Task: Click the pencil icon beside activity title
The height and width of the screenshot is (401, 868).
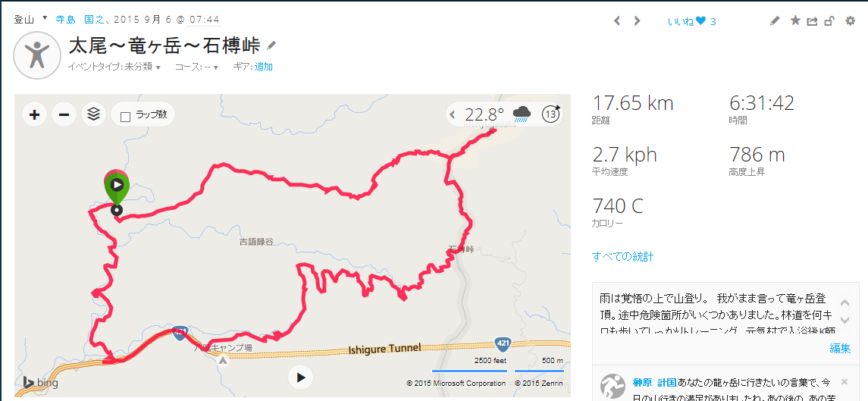Action: tap(271, 45)
